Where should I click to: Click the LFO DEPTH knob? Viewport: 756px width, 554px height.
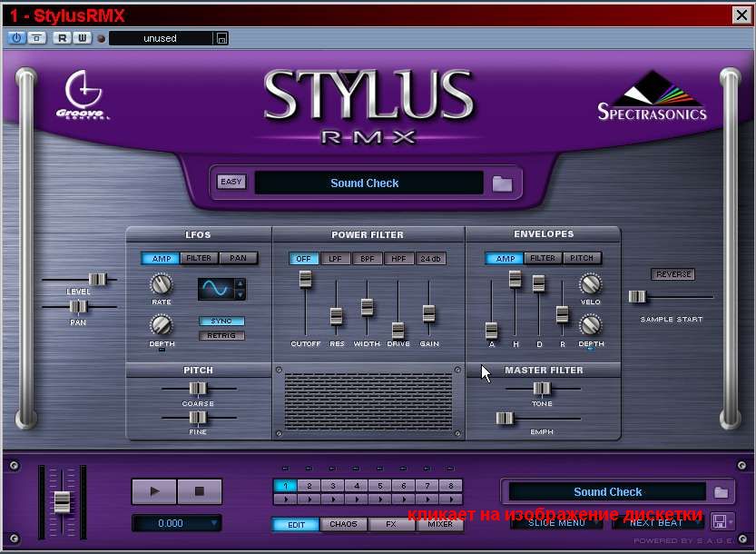(161, 325)
